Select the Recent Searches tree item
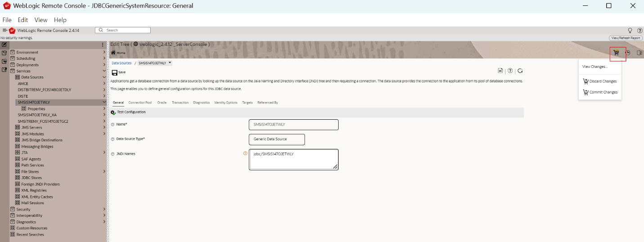 coord(30,234)
